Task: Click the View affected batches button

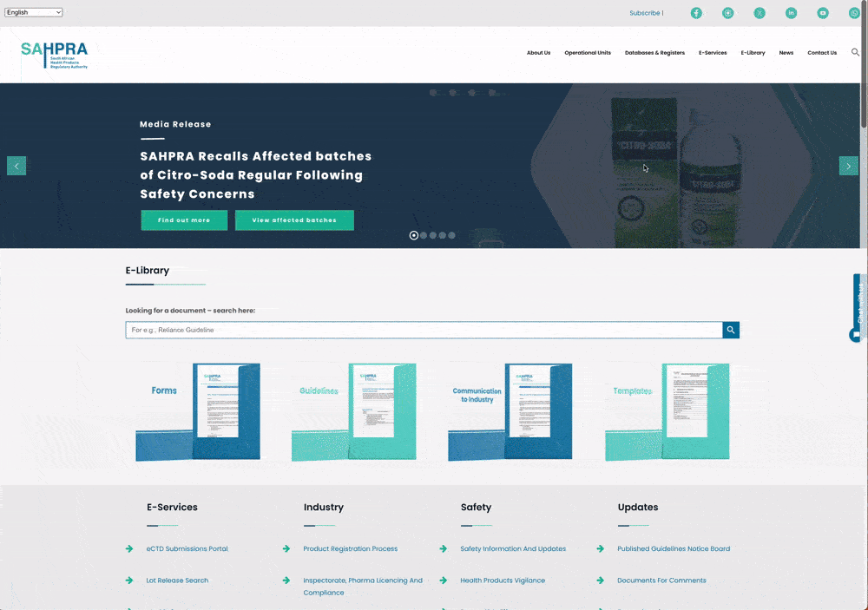Action: point(294,220)
